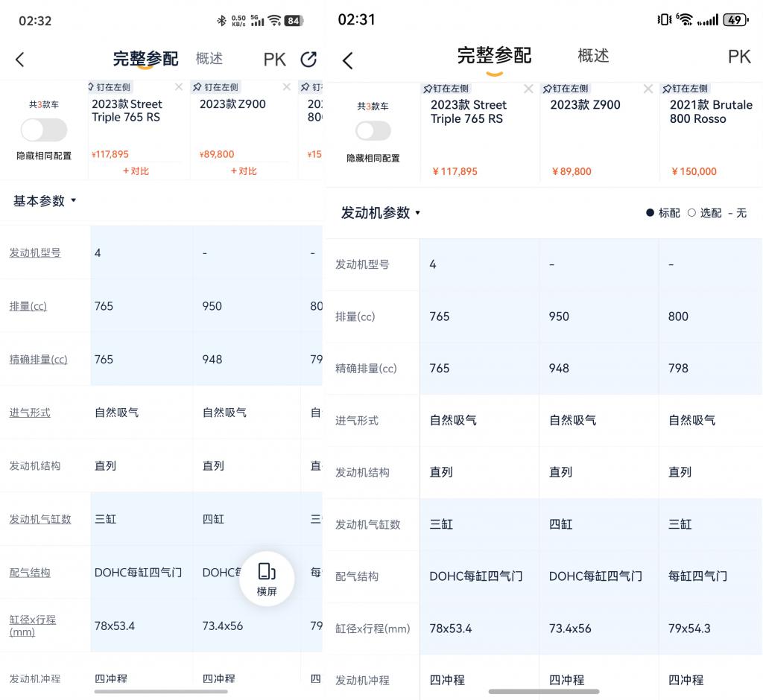This screenshot has width=763, height=700.
Task: Pin Street Triple 765 RS left (left screenshot)
Action: point(110,87)
